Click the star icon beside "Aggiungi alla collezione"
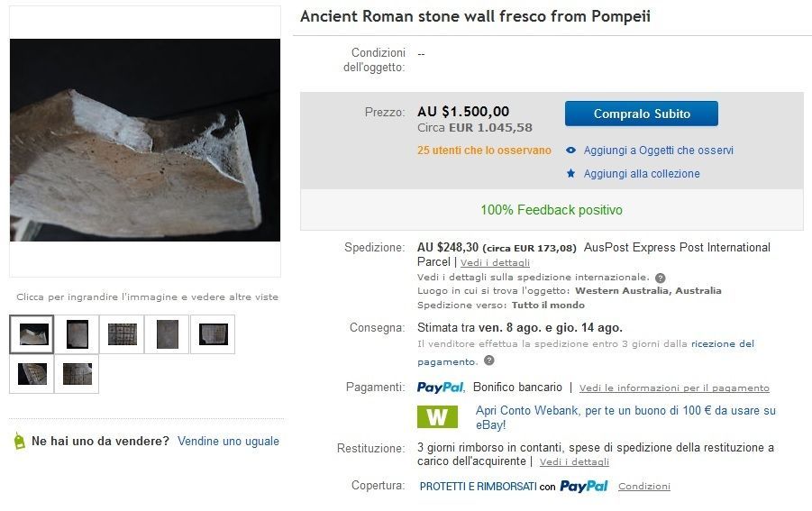The image size is (812, 511). pos(571,174)
